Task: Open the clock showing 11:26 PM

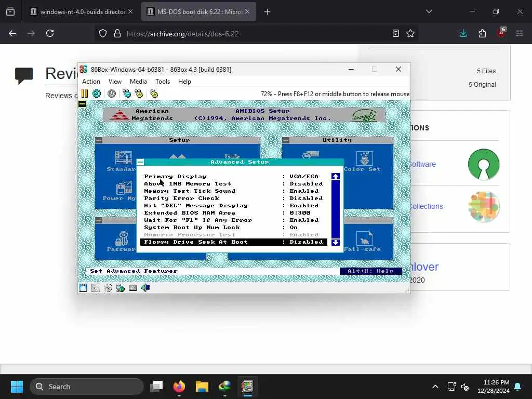Action: point(494,387)
